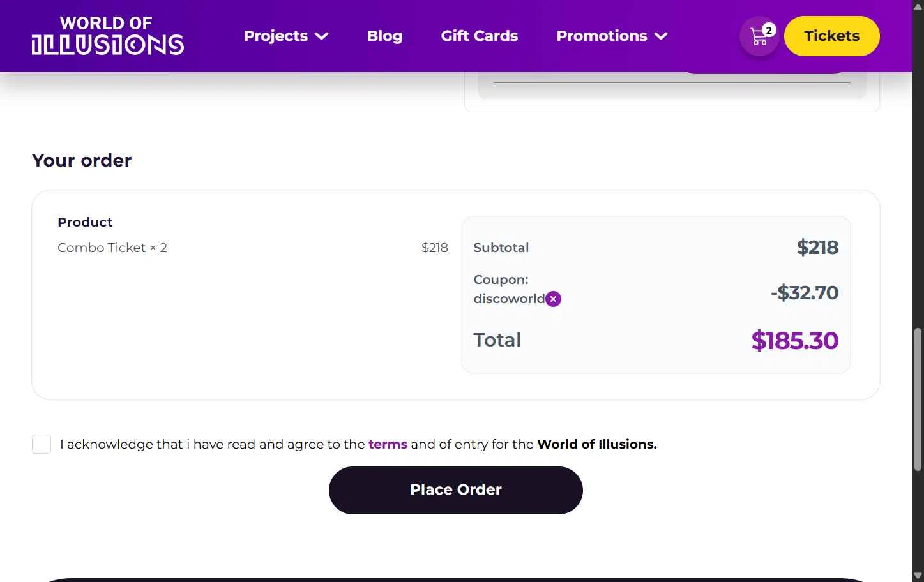The width and height of the screenshot is (924, 582).
Task: Click the bold $218 subtotal amount
Action: pyautogui.click(x=817, y=248)
